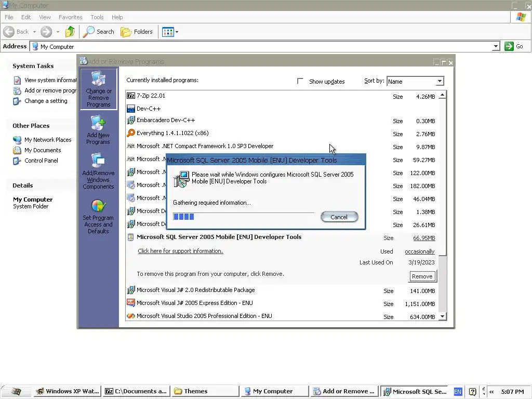Click the Visual Studio 2005 Professional icon
This screenshot has height=399, width=532.
[x=130, y=316]
